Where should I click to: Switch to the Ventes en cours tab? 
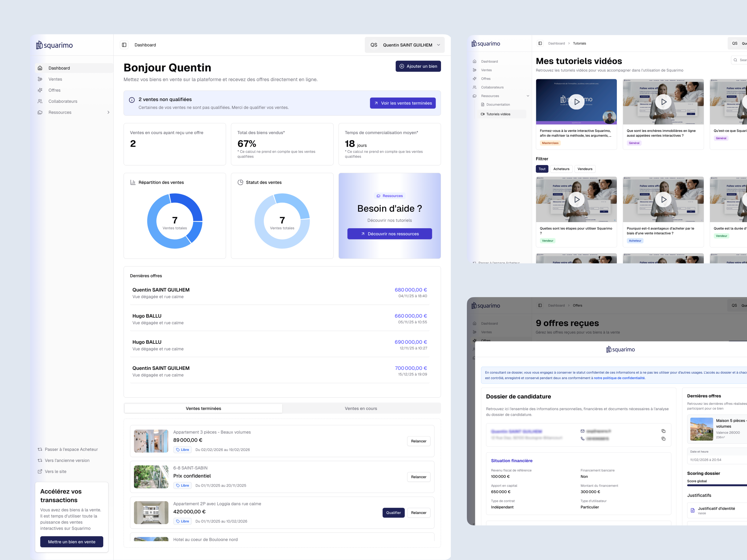[x=361, y=409]
